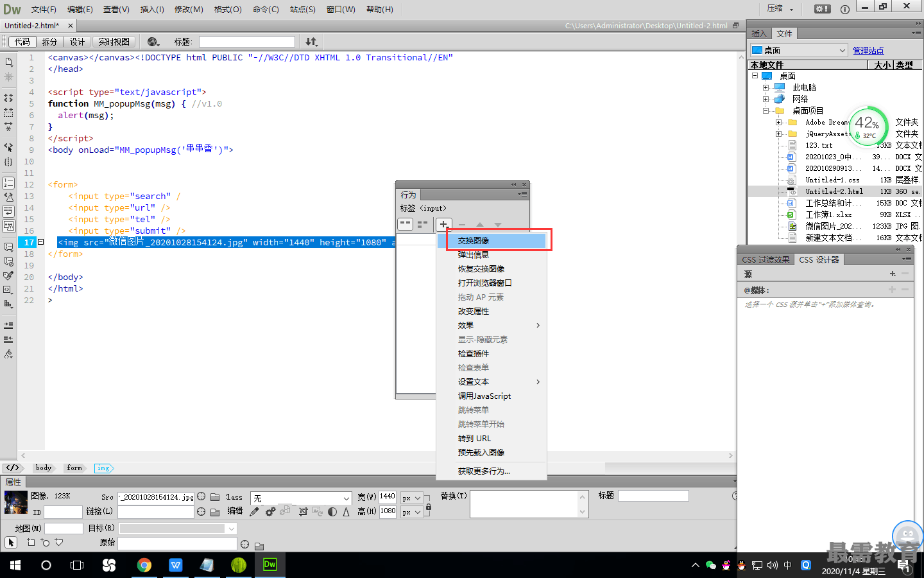Choose 弹出信息 in the behaviors menu

tap(492, 255)
